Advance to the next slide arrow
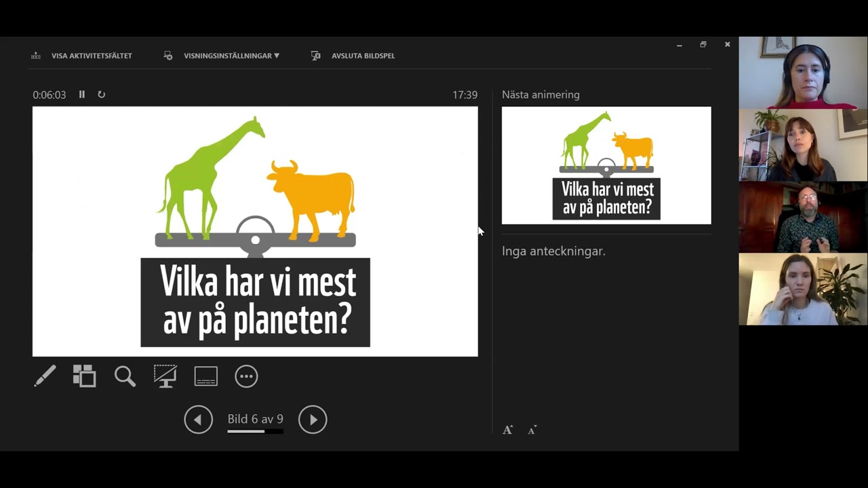The height and width of the screenshot is (488, 868). coord(313,420)
